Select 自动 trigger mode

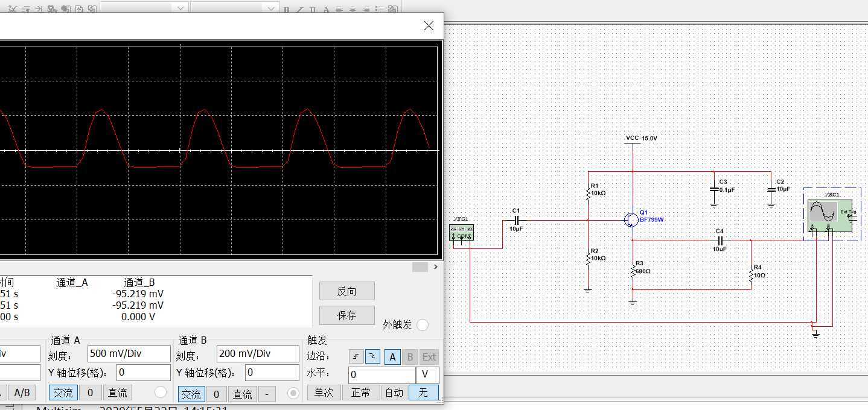pyautogui.click(x=394, y=393)
